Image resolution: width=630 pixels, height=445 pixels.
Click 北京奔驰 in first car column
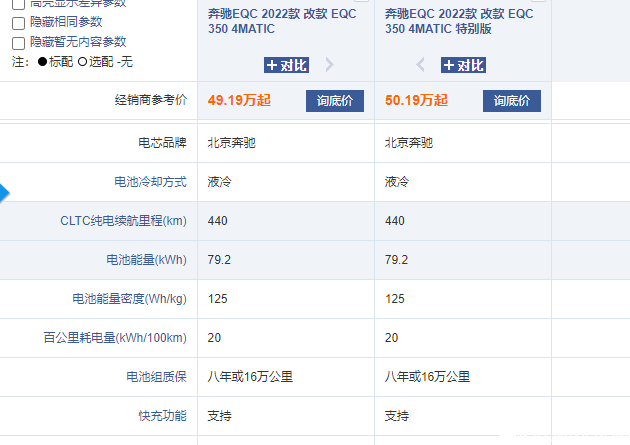pos(231,143)
